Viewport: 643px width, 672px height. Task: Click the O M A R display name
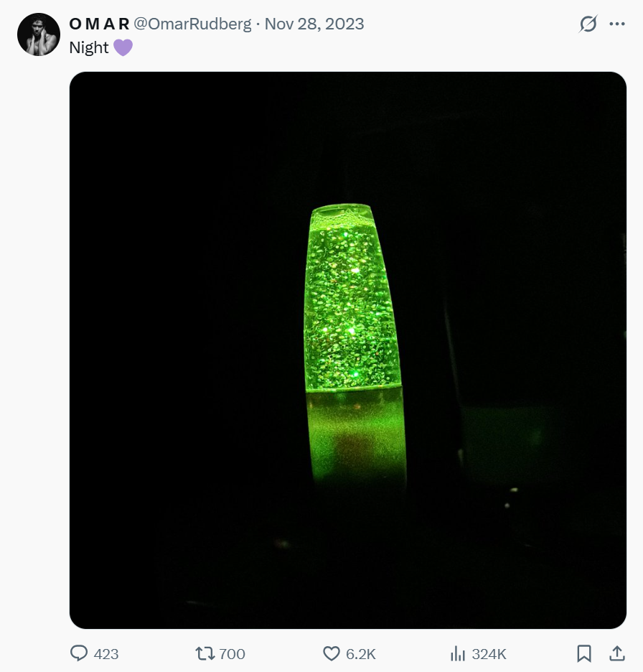[x=99, y=24]
